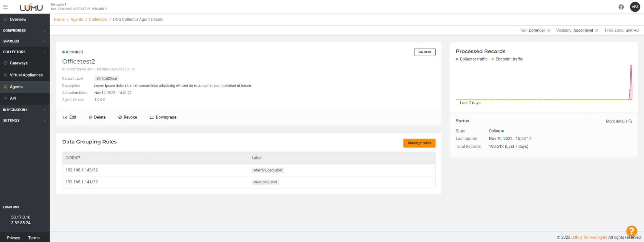Click the Tier Defender info icon
Screen dimensions: 644x242
[549, 31]
